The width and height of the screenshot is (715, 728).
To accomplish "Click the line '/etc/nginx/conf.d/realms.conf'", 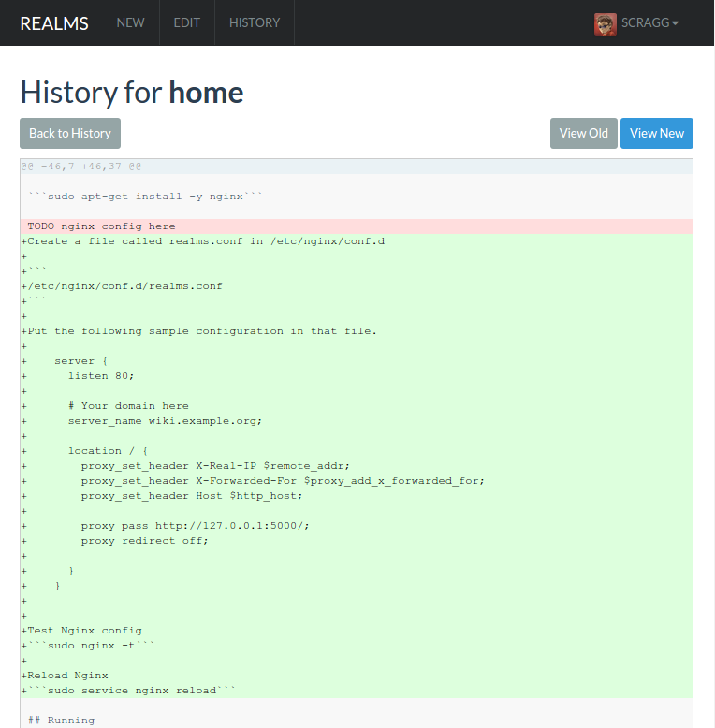I will coord(357,286).
